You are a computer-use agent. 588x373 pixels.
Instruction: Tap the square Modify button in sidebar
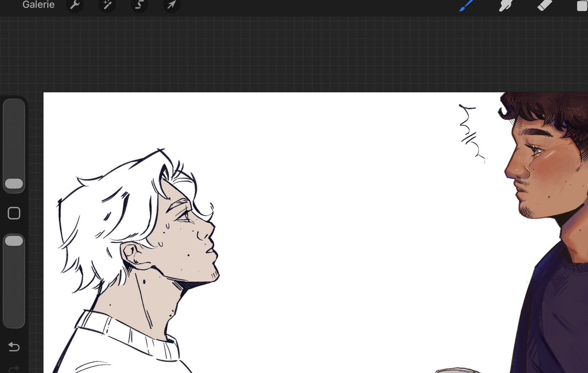click(x=14, y=213)
